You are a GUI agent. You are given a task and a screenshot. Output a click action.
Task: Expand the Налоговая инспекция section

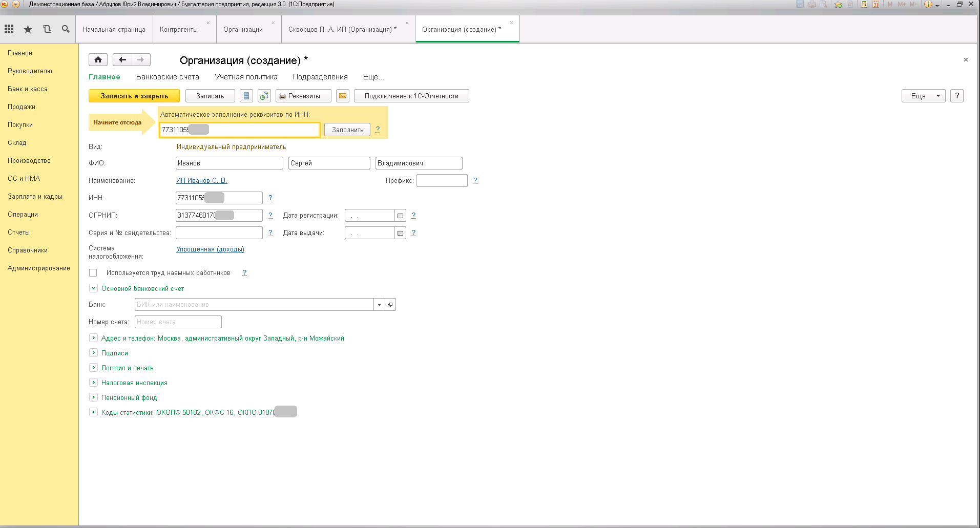(93, 383)
